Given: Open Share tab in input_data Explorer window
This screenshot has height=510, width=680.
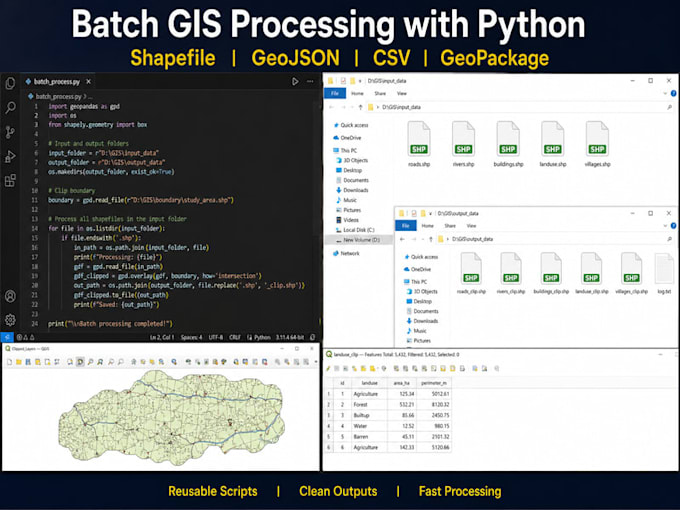Looking at the screenshot, I should pos(380,93).
